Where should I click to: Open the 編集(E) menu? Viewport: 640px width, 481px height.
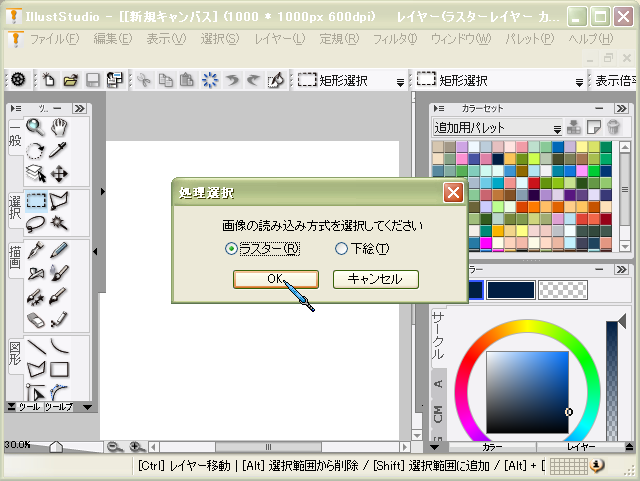113,39
